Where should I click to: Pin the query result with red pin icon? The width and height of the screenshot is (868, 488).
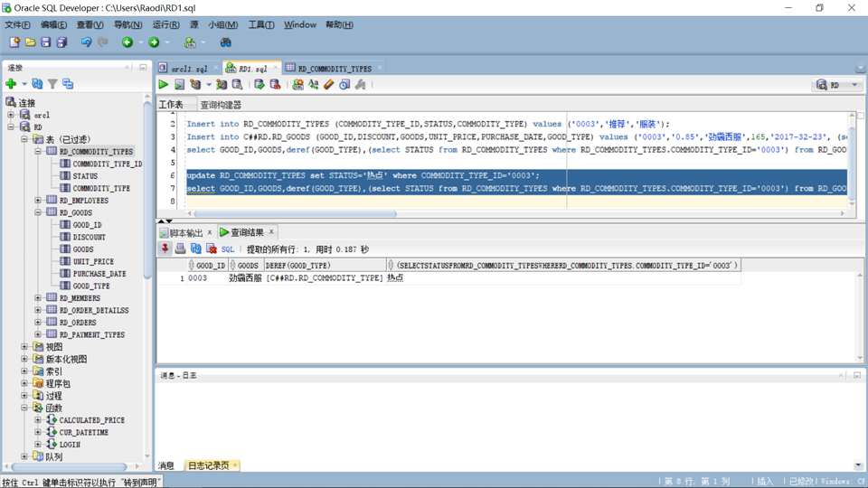(165, 249)
